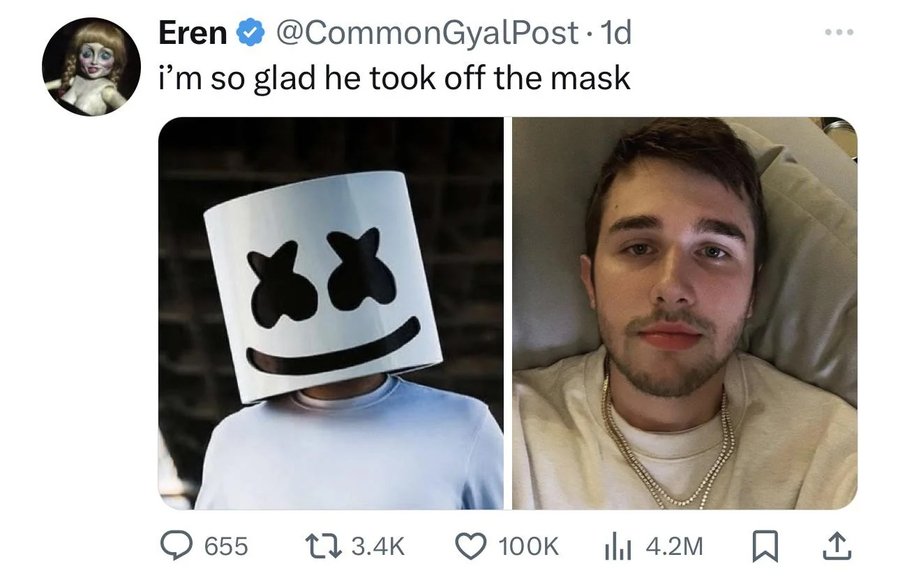Click the tweet text about the mask
This screenshot has height=587, width=900.
(x=395, y=77)
